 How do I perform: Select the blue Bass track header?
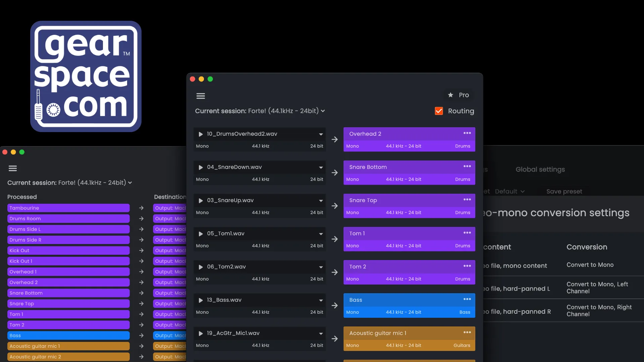coord(409,300)
